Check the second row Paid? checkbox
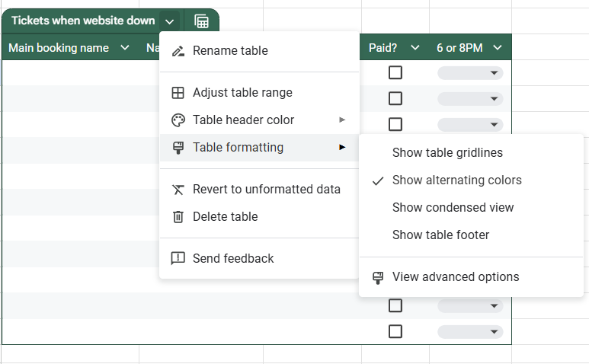Screen dimensions: 589x364 [x=395, y=98]
